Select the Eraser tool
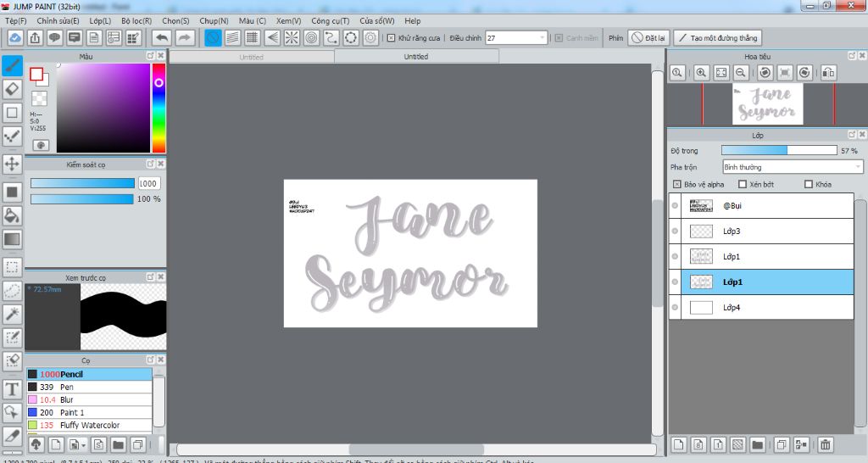868x463 pixels. [12, 88]
